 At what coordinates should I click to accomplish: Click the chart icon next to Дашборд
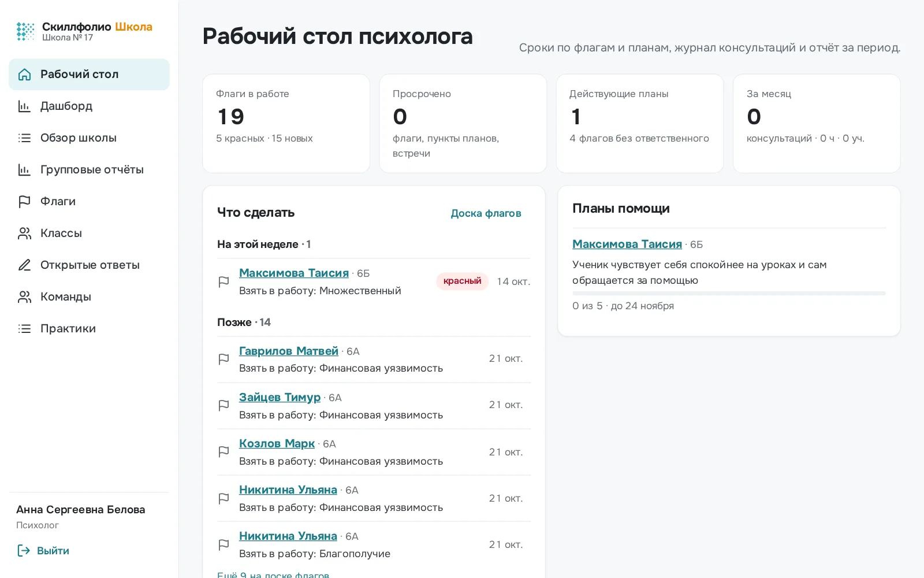pos(24,106)
